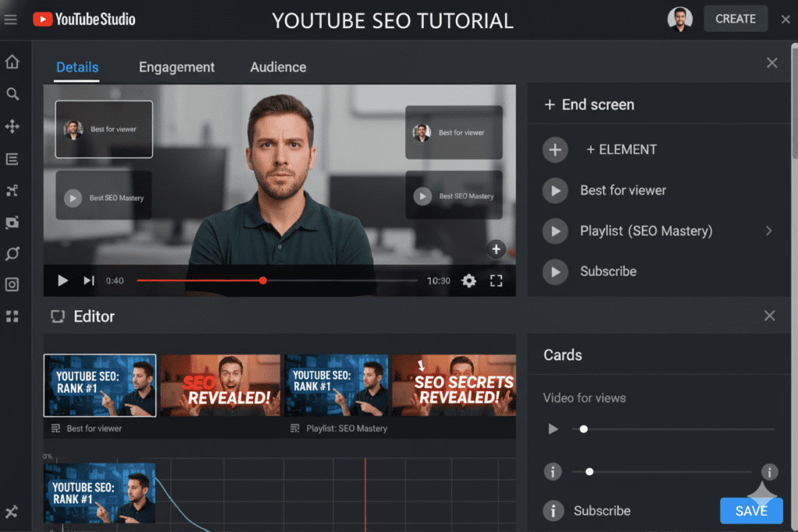Click the '+' overlay button on the video preview
798x532 pixels.
(x=496, y=249)
